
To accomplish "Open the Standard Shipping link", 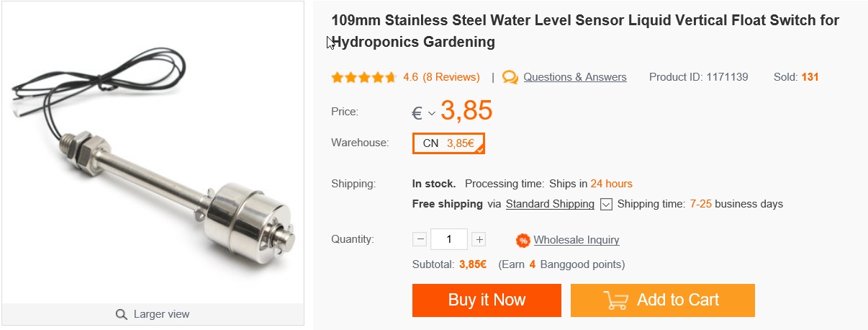I will point(550,204).
